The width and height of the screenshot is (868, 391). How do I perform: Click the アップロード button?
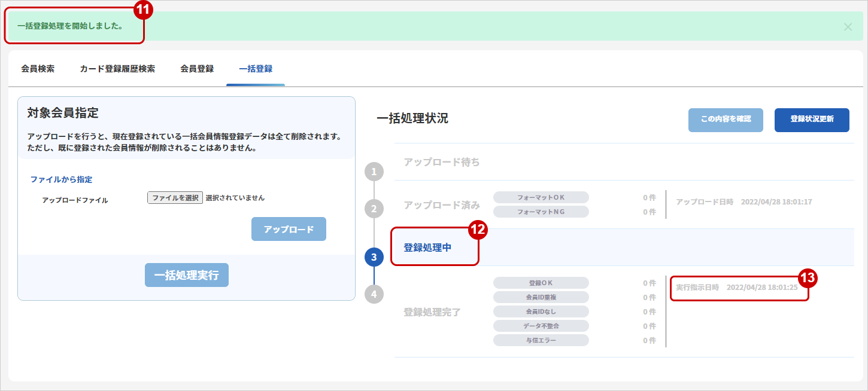pos(289,229)
